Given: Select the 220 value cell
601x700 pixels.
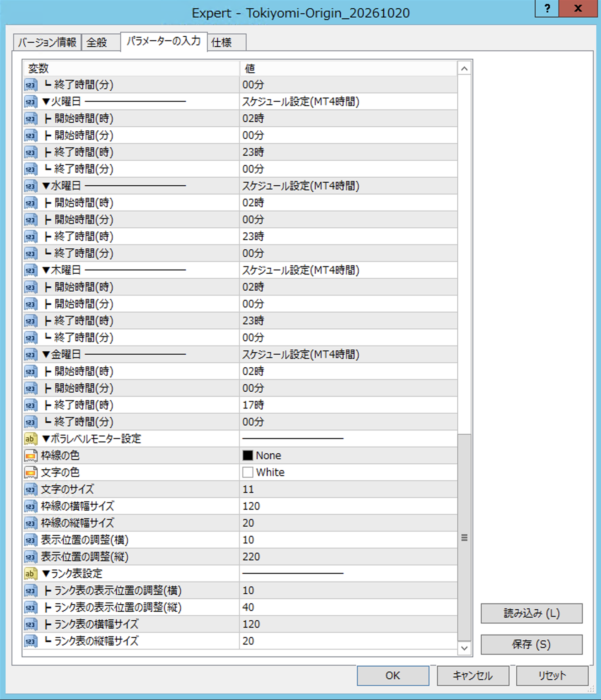Looking at the screenshot, I should click(349, 557).
